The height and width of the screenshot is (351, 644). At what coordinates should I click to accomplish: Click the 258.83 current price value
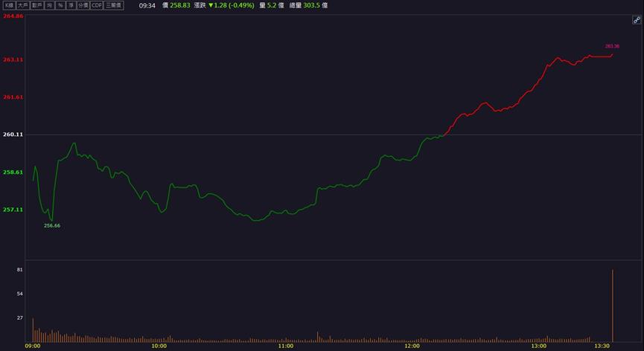point(182,6)
